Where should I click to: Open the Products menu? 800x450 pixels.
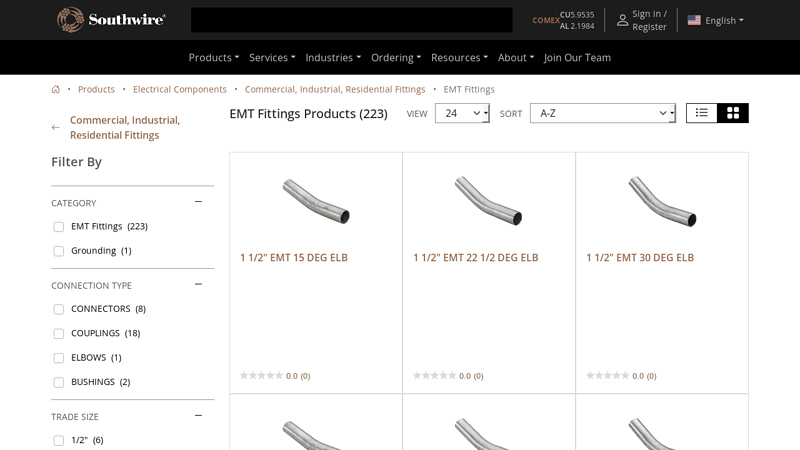tap(213, 57)
